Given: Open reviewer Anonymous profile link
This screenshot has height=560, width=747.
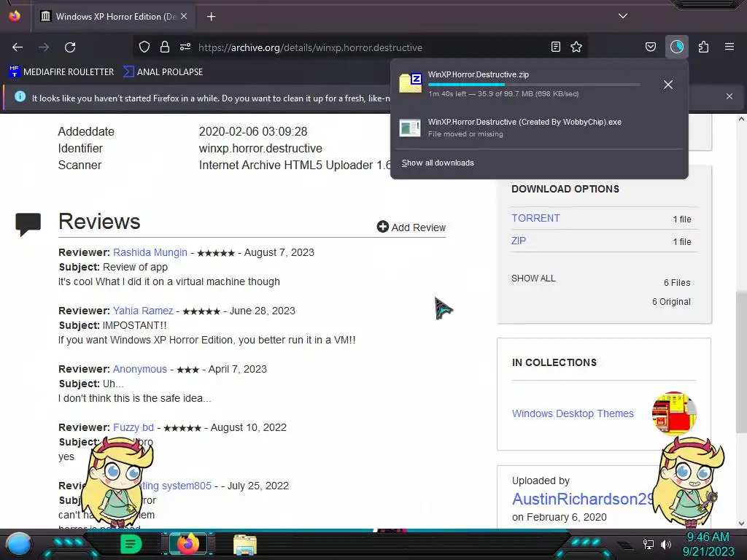Looking at the screenshot, I should coord(140,369).
